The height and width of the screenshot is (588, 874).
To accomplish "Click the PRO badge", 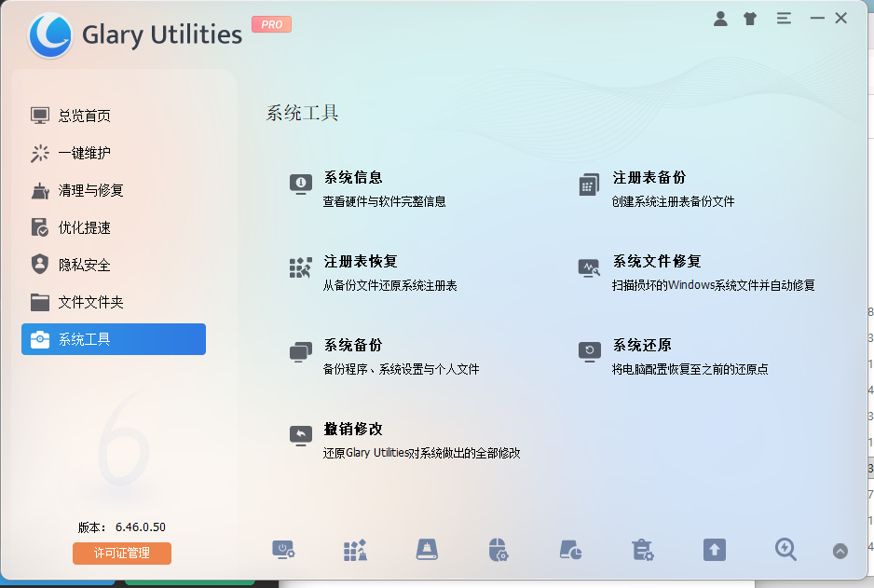I will point(271,24).
